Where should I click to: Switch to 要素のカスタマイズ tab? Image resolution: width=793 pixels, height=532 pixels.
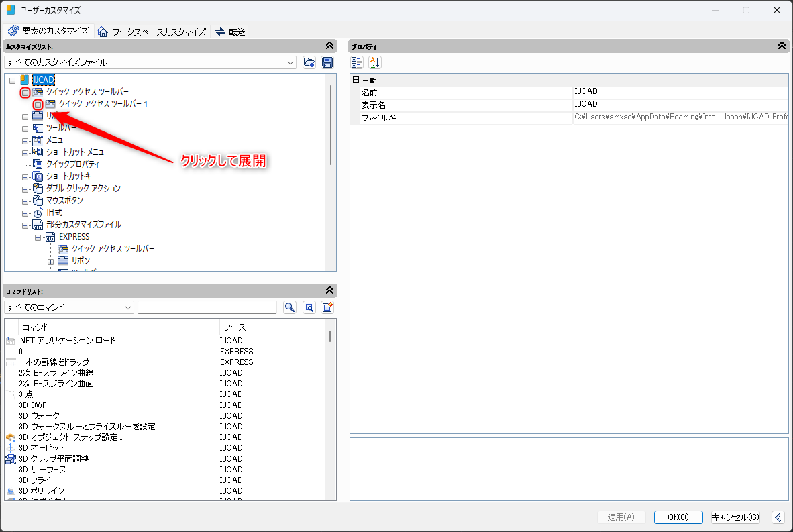[48, 32]
